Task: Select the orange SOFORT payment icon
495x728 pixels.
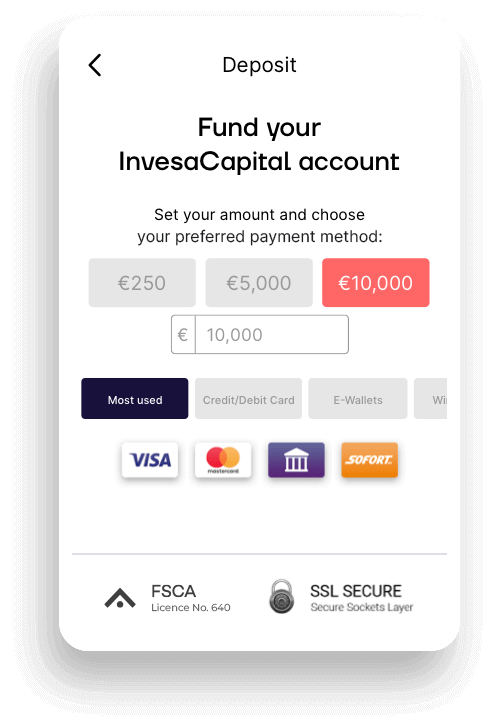Action: pos(370,460)
